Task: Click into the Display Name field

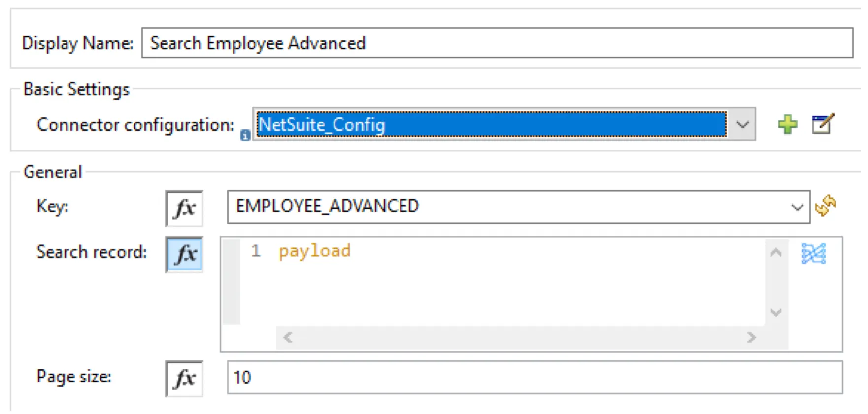Action: click(x=498, y=43)
